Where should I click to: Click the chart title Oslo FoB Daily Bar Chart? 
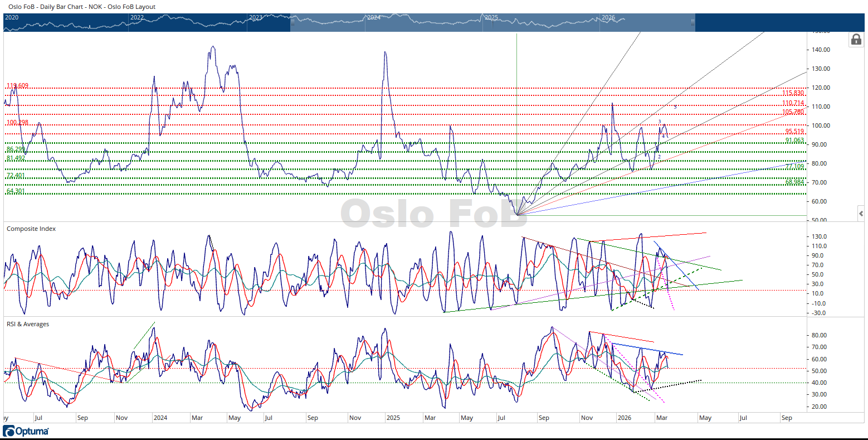[x=82, y=7]
